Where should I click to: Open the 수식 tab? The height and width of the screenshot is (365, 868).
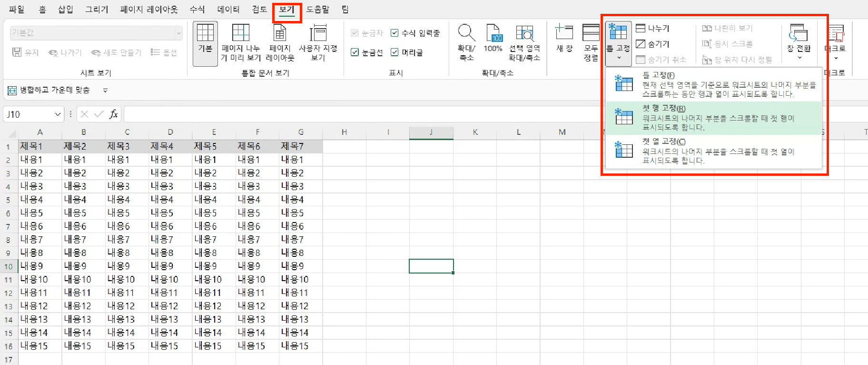click(197, 10)
